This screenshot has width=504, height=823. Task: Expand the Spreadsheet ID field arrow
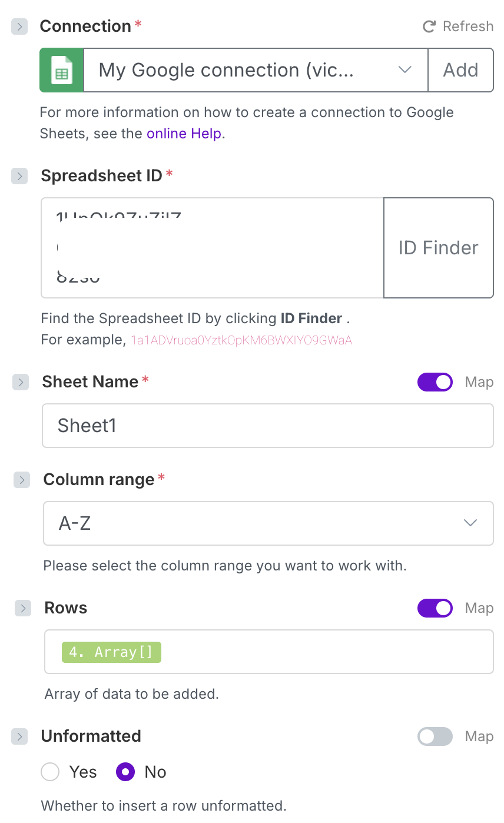19,175
